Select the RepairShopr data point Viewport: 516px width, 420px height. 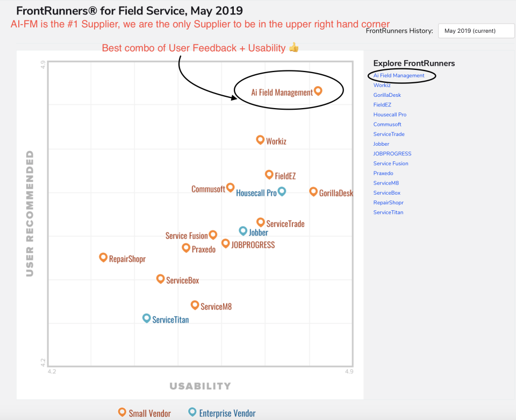pyautogui.click(x=103, y=257)
